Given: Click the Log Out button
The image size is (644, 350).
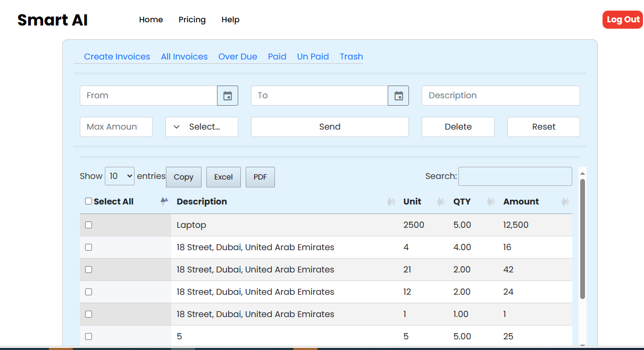Looking at the screenshot, I should (623, 20).
